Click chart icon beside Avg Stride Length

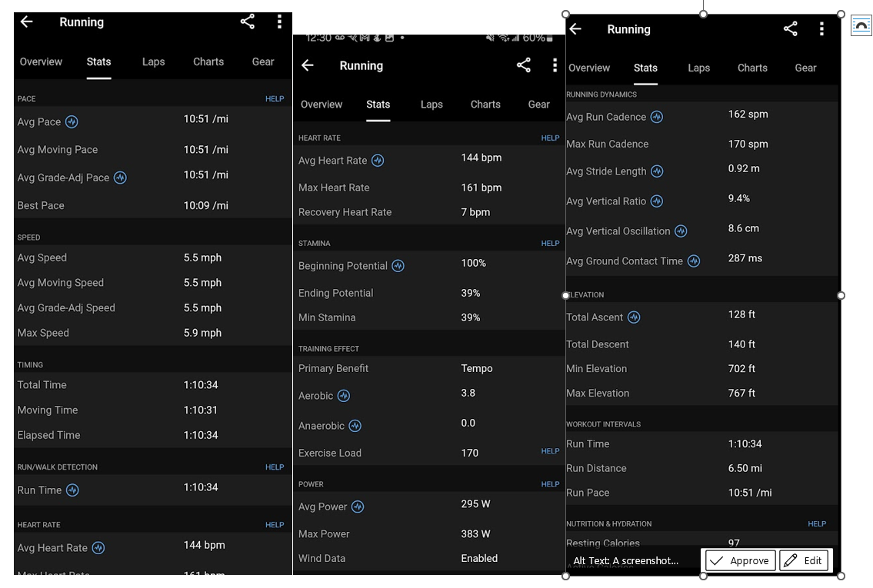point(657,171)
